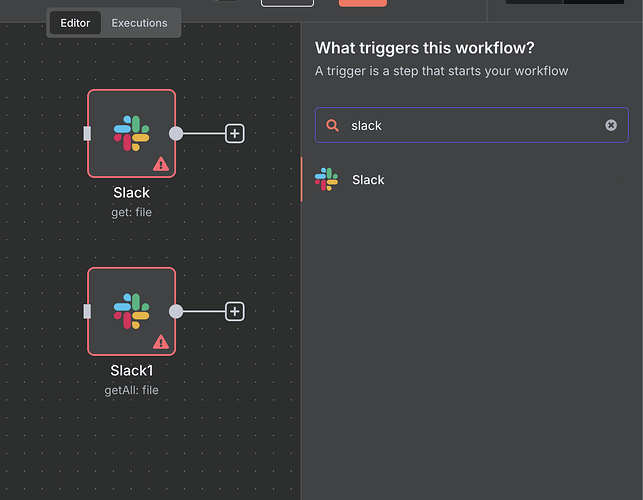The image size is (643, 500).
Task: Focus the node search input field
Action: 472,125
